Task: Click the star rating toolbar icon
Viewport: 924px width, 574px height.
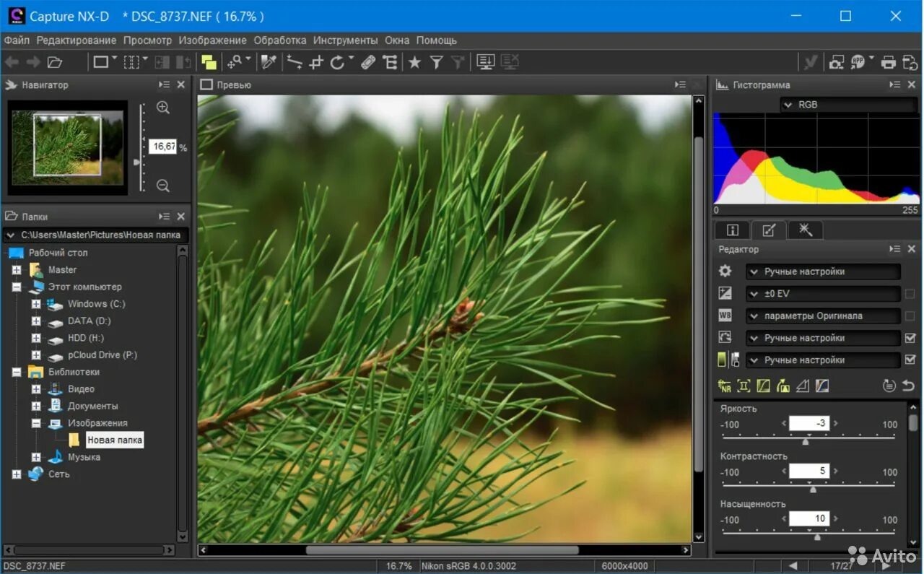Action: (414, 62)
